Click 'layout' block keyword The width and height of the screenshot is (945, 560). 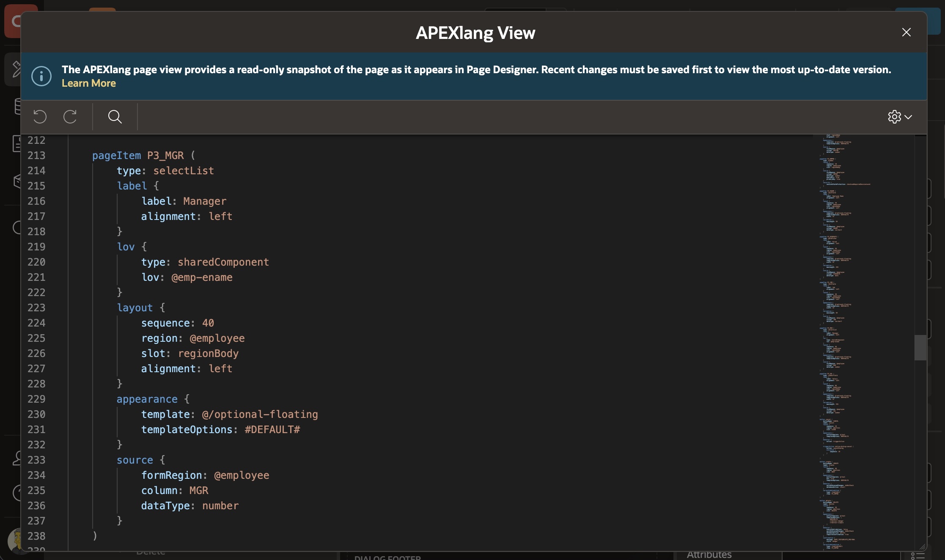coord(135,308)
